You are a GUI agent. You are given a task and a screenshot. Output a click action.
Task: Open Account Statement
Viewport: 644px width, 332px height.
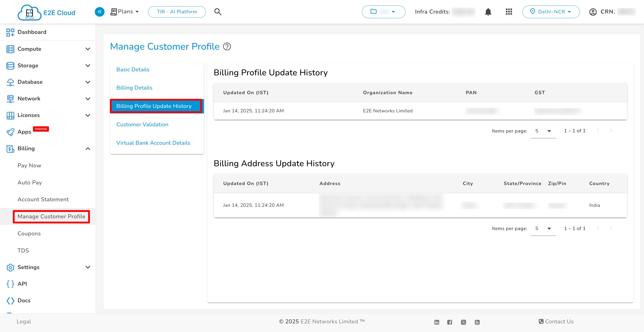[43, 199]
